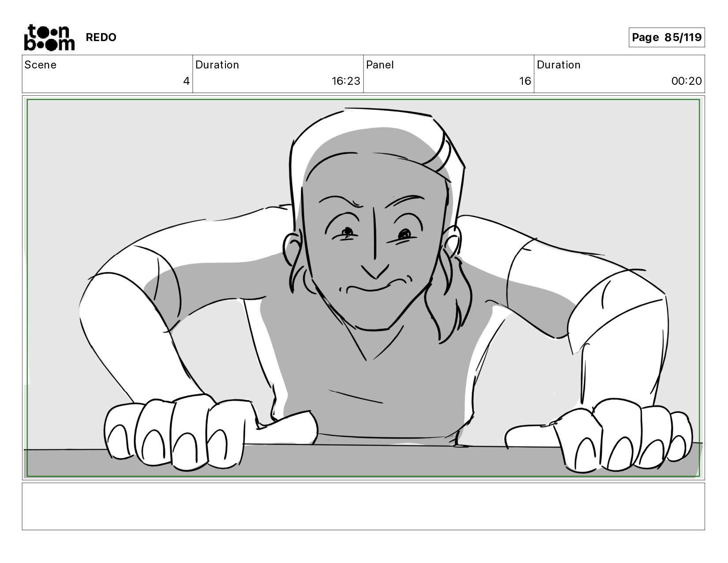Select the Scene label

pos(41,65)
